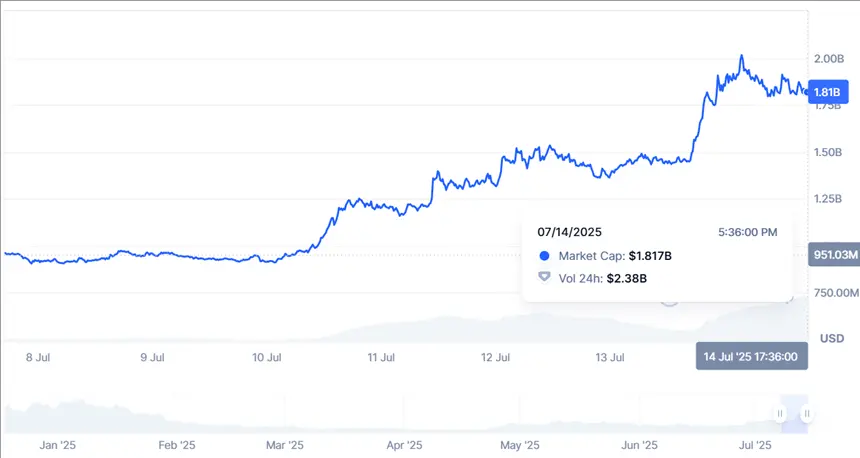Click the 2.00B value on the price axis

click(x=830, y=59)
